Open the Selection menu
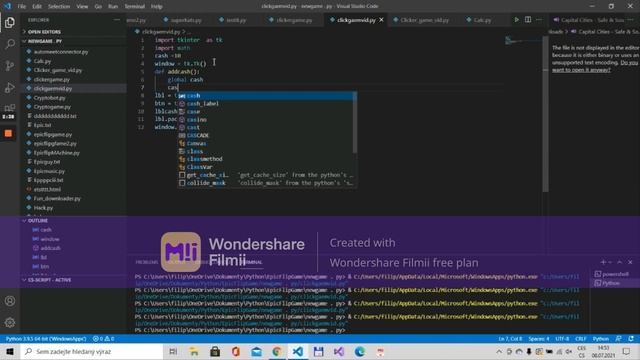Viewport: 640px width, 360px height. [x=59, y=6]
